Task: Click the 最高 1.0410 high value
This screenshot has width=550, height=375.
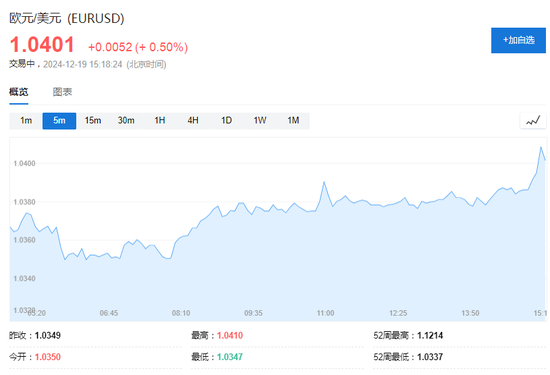Action: (x=230, y=336)
